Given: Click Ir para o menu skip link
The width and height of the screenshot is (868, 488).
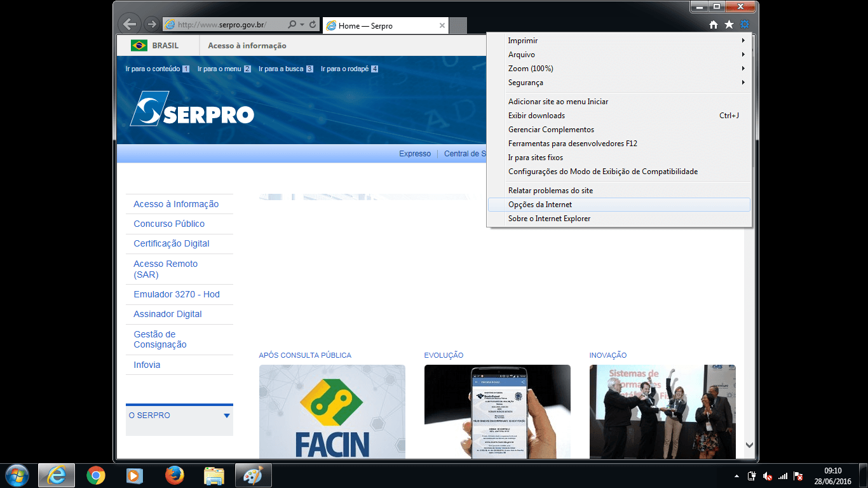Looking at the screenshot, I should pos(224,69).
